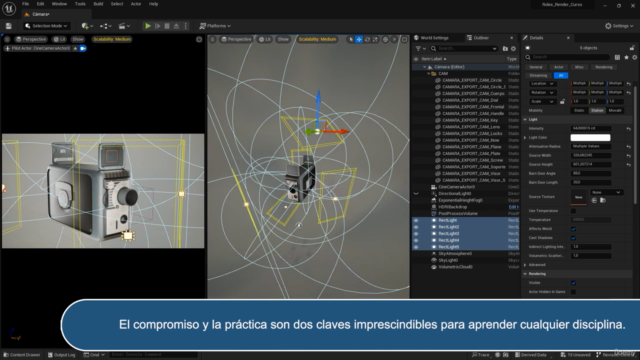
Task: Click the stop simulation square button
Action: point(167,26)
